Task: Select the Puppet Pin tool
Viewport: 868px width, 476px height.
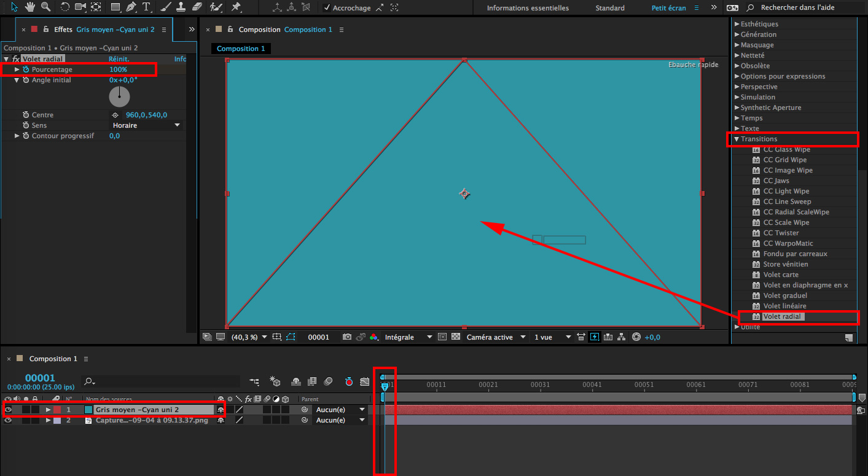Action: pyautogui.click(x=236, y=7)
